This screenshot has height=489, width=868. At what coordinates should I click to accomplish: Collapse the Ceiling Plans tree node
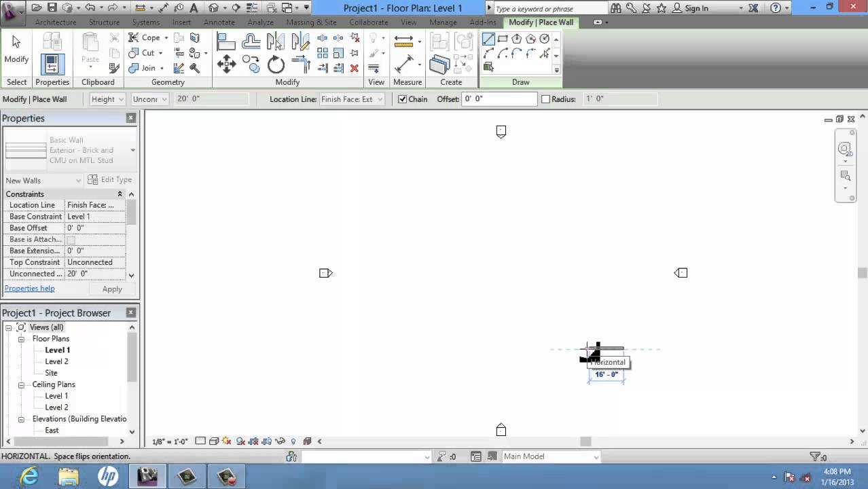click(21, 384)
